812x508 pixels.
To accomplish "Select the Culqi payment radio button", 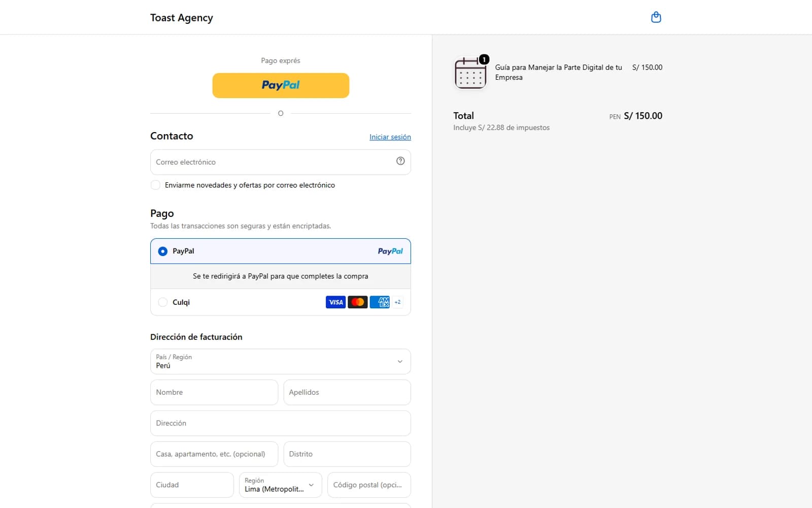I will pyautogui.click(x=162, y=302).
